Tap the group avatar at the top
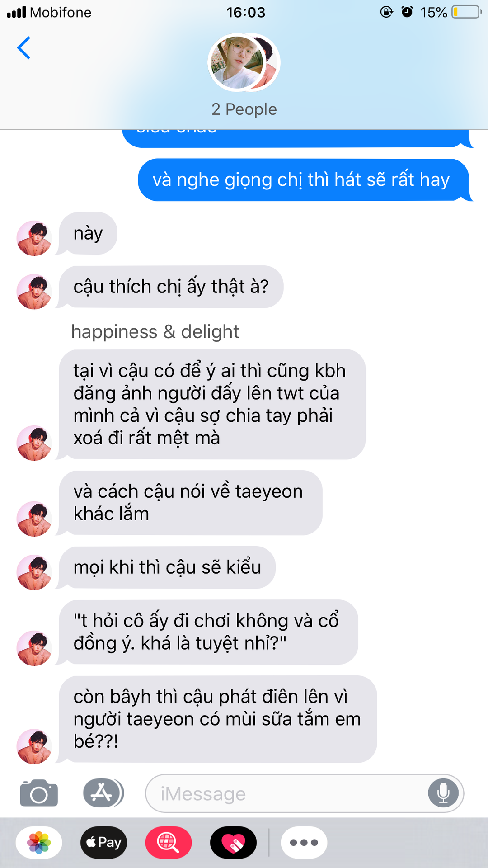 244,62
